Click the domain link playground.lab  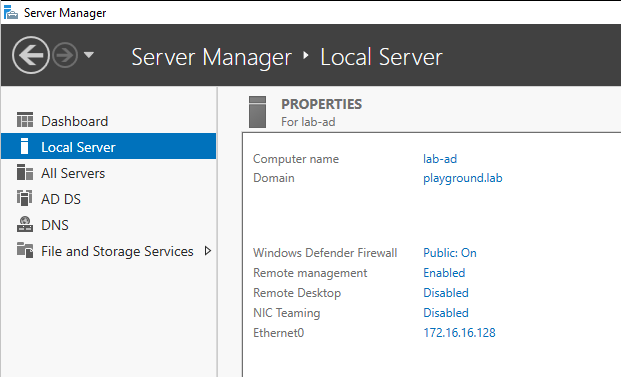click(x=463, y=178)
